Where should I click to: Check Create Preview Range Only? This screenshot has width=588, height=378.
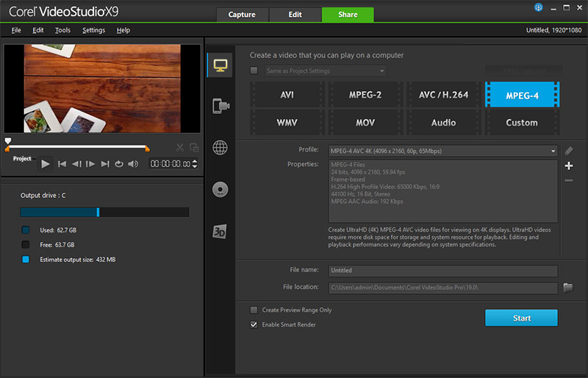pyautogui.click(x=254, y=310)
